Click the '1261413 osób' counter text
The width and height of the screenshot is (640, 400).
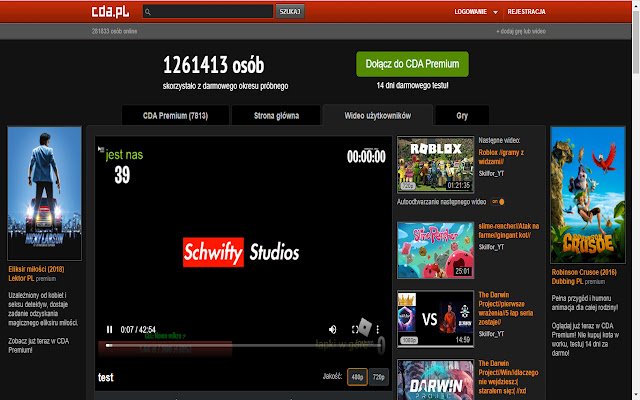point(213,65)
